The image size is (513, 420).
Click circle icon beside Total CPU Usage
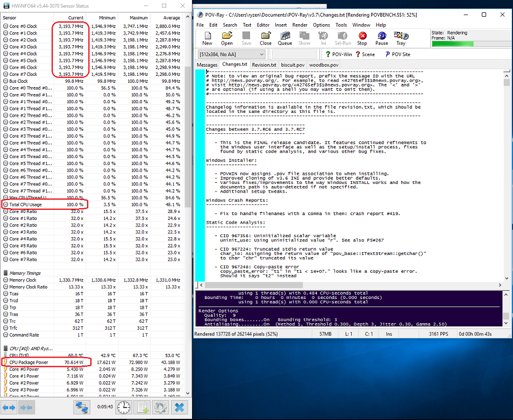coord(5,204)
